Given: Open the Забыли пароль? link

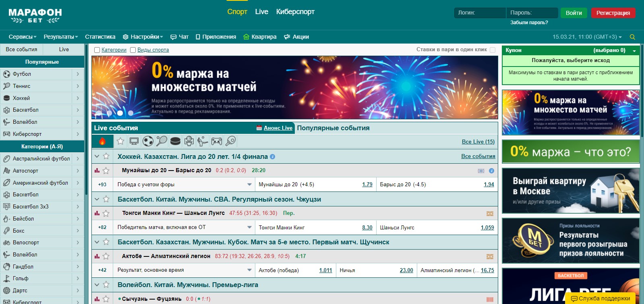Looking at the screenshot, I should tap(529, 23).
